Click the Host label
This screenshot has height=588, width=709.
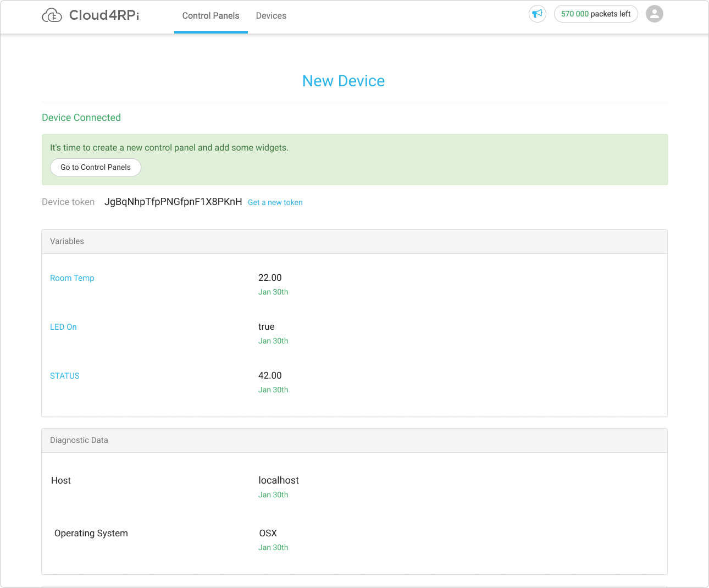[61, 480]
